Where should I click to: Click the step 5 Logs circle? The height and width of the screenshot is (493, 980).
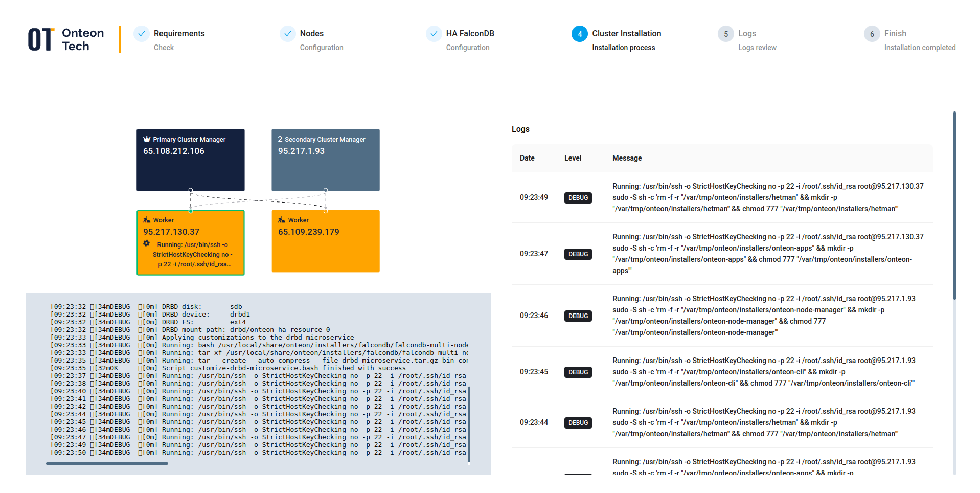click(x=726, y=34)
